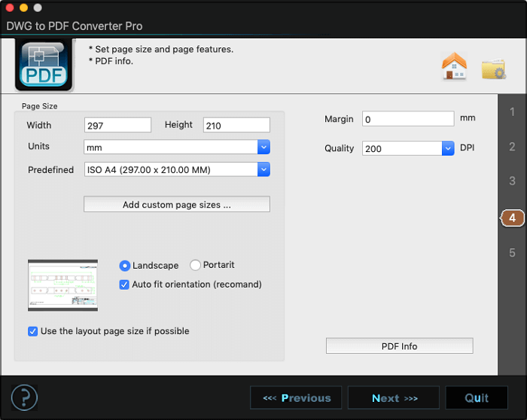Click the drawing page preview thumbnail
The width and height of the screenshot is (527, 420).
[62, 285]
